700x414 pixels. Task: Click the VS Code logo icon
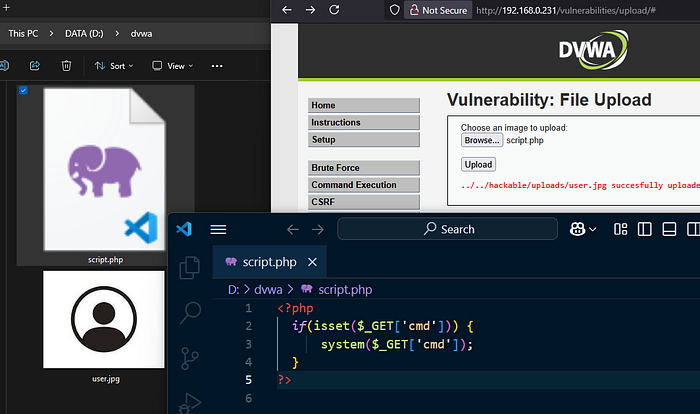tap(184, 229)
